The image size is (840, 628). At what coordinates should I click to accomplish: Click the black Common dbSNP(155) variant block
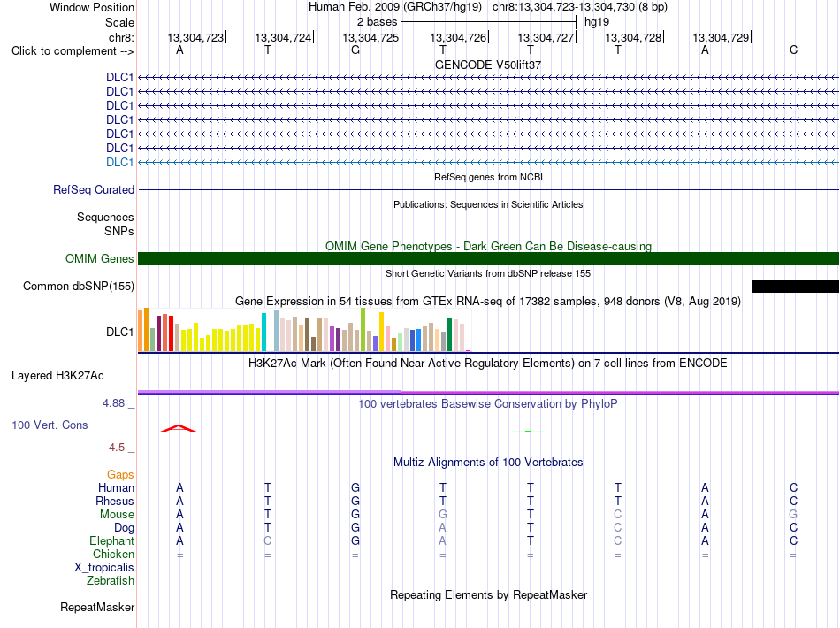click(x=795, y=286)
